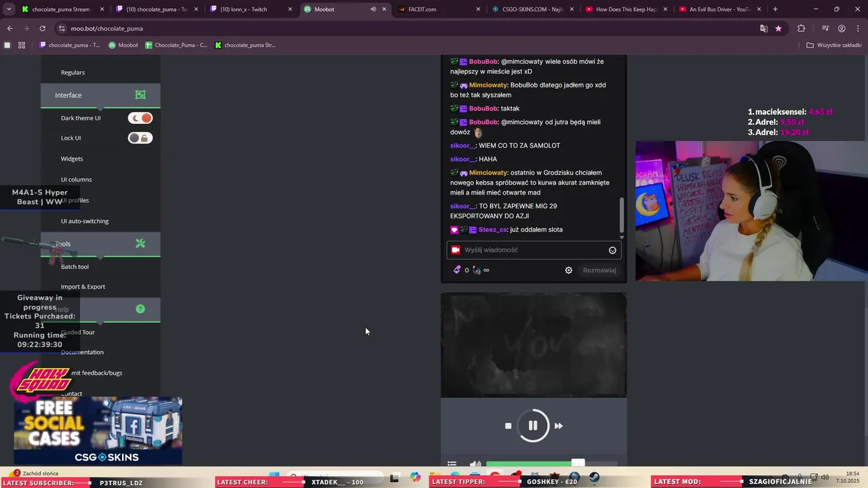Reload the Moobot page
Screen dimensions: 868x488
click(42, 28)
